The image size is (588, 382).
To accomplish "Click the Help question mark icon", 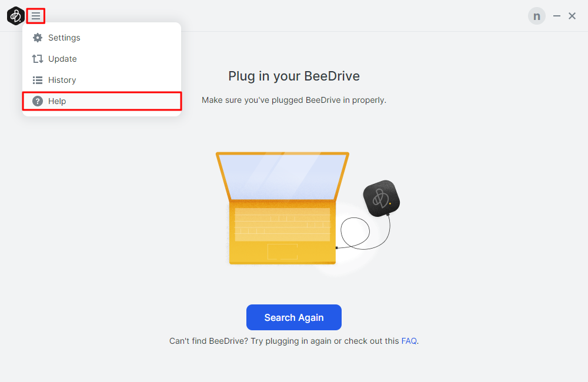I will (38, 101).
